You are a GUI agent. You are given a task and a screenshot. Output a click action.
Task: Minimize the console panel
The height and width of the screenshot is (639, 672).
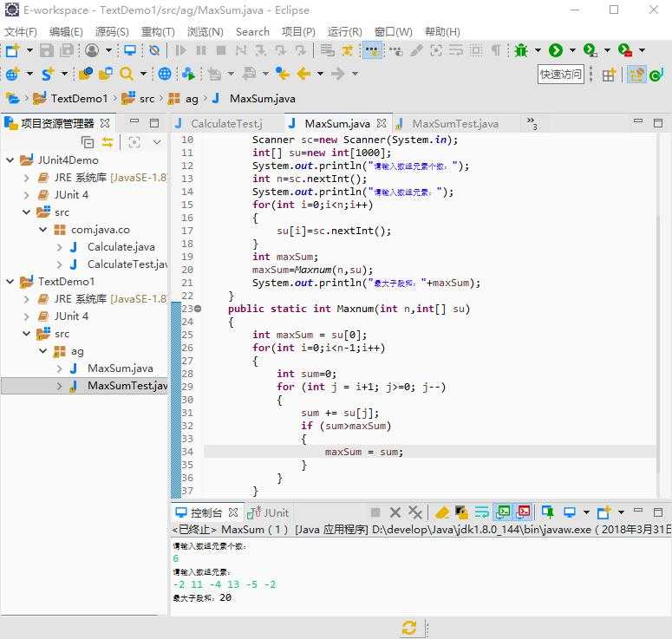pos(638,511)
